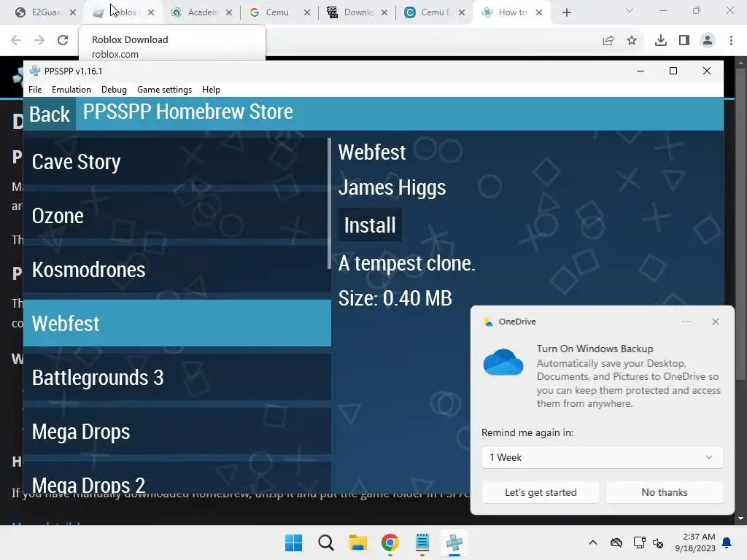The image size is (747, 560).
Task: Open OneDrive notification options menu
Action: pos(686,322)
